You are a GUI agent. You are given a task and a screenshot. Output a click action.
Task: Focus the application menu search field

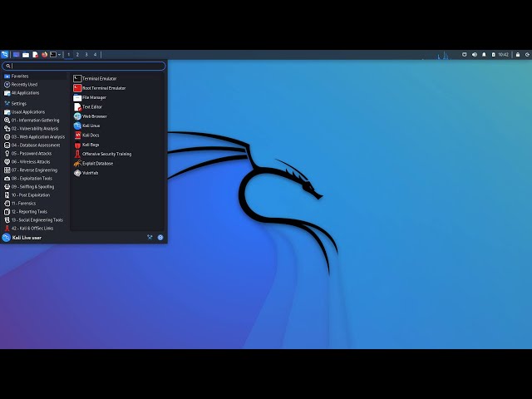84,66
